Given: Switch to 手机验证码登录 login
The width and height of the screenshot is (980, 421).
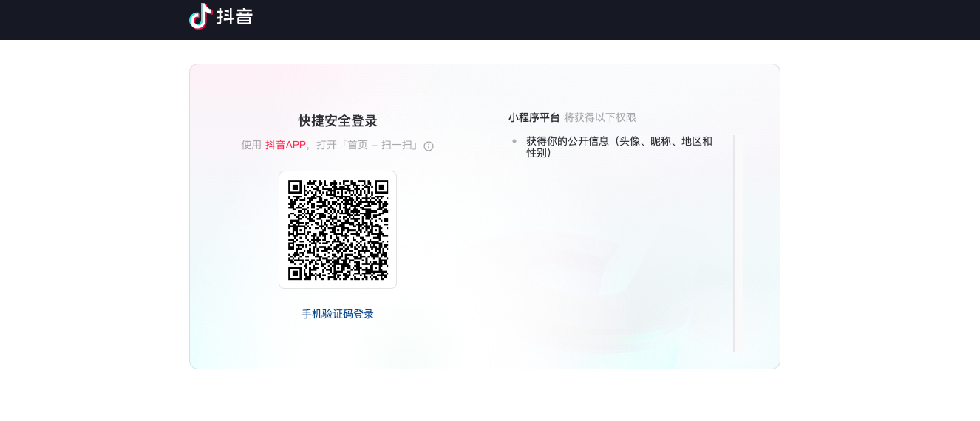Looking at the screenshot, I should coord(338,314).
